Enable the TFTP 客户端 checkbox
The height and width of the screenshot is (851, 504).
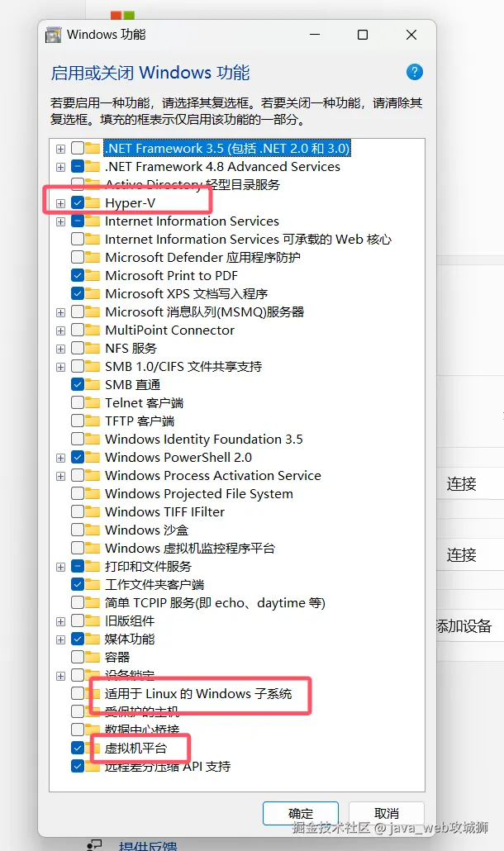click(78, 421)
